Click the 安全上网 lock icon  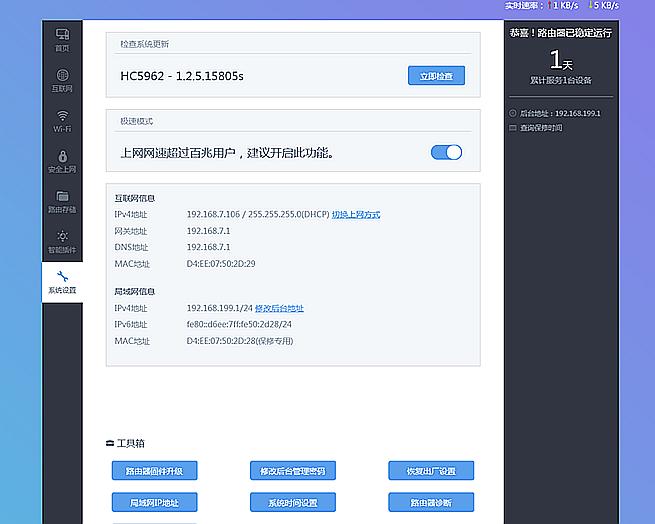click(x=62, y=157)
